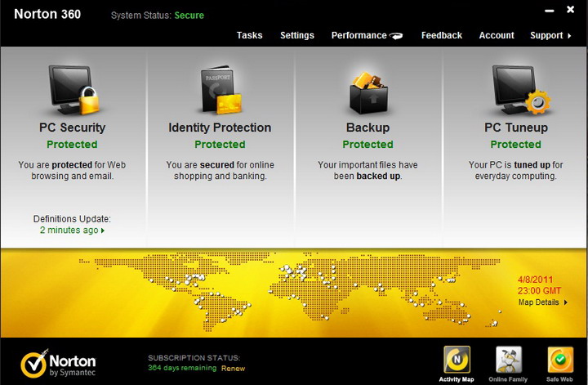Click 'Protected' status under Identity Protection
Screen dimensions: 588x385
pyautogui.click(x=220, y=145)
